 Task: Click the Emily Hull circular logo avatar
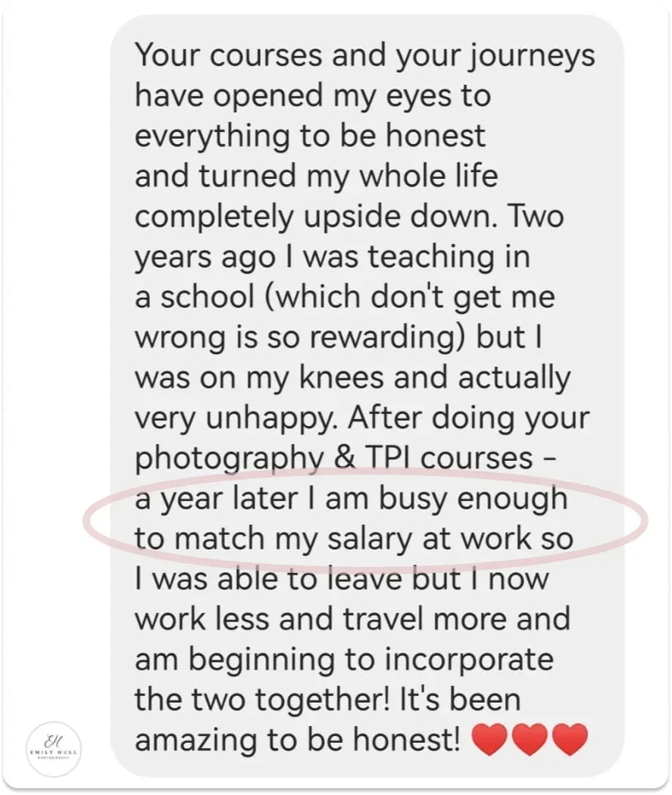click(55, 749)
